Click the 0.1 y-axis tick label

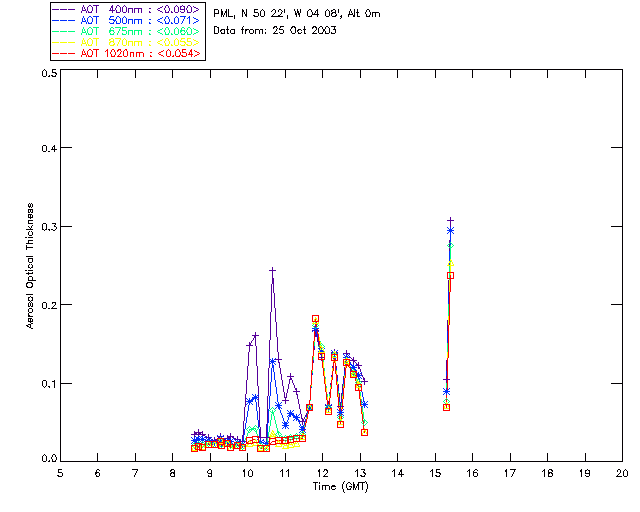[x=49, y=384]
